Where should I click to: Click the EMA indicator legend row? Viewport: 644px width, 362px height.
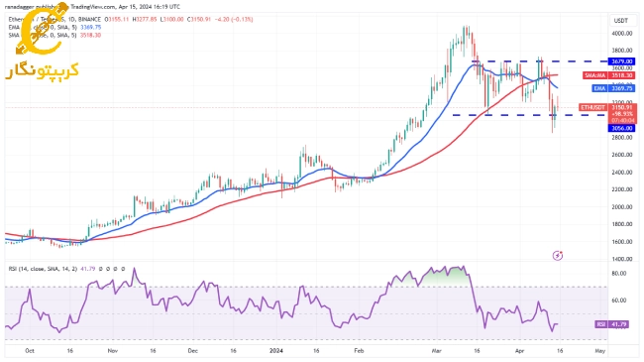(55, 27)
